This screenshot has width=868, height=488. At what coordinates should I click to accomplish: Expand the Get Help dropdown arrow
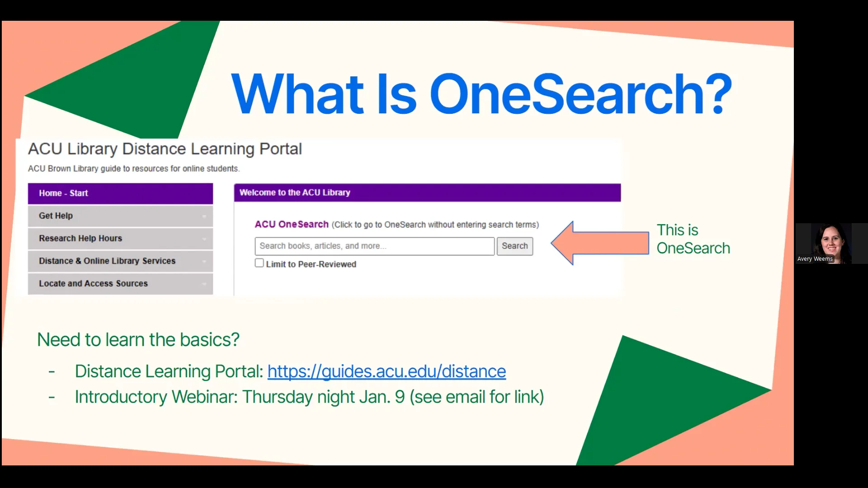(x=204, y=216)
